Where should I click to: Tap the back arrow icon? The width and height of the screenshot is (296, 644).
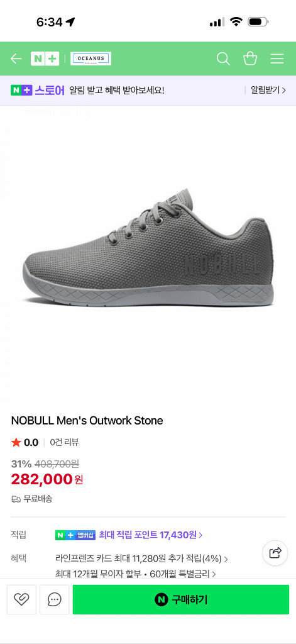[x=16, y=58]
